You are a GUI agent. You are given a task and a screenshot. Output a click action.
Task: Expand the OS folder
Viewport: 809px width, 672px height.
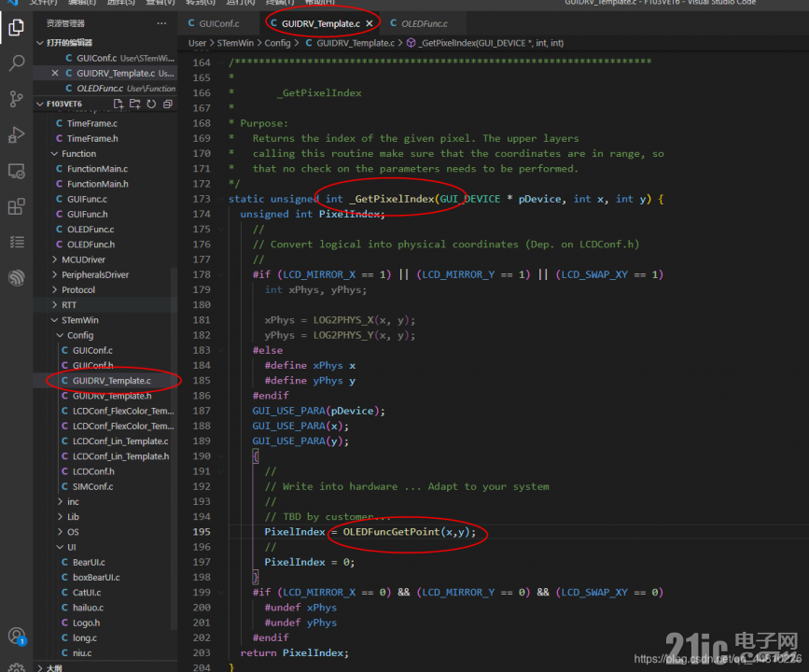pyautogui.click(x=61, y=532)
